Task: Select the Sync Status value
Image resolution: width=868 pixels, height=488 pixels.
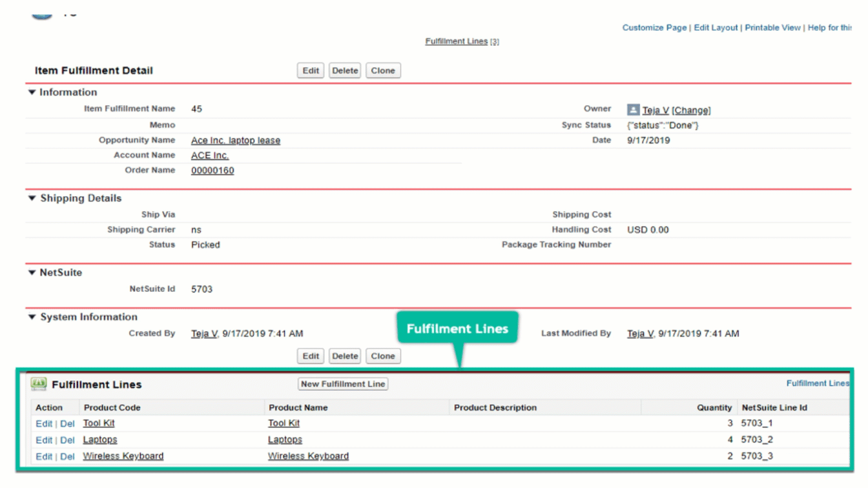Action: (x=663, y=125)
